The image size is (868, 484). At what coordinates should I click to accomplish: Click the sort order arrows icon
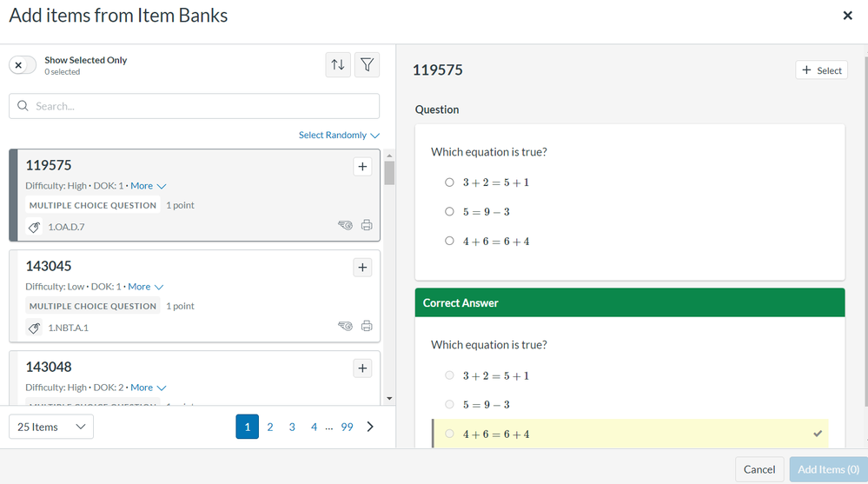point(339,65)
